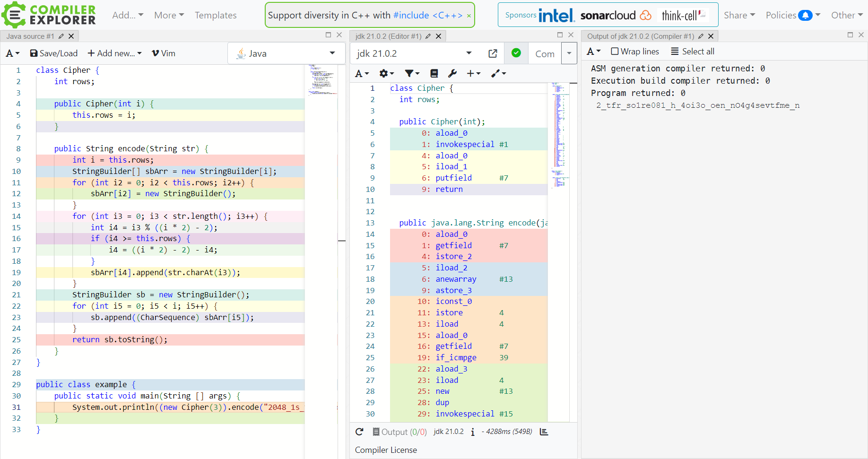The width and height of the screenshot is (868, 459).
Task: Open the Java language dropdown
Action: coord(286,53)
